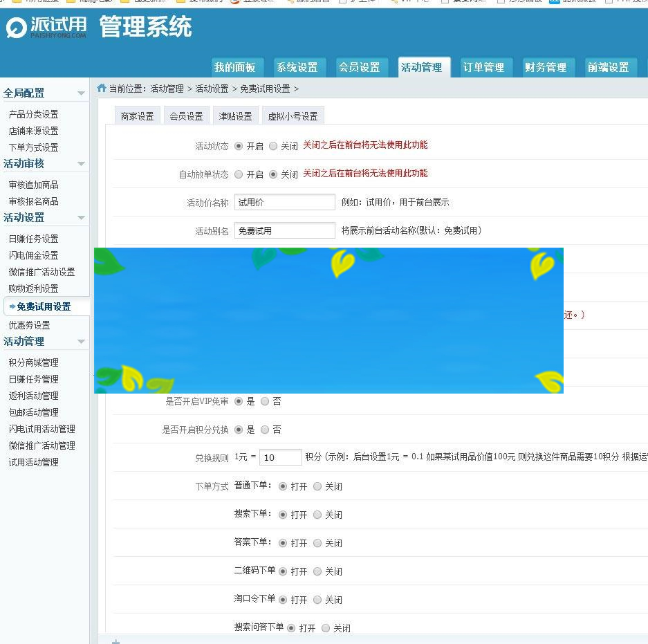Select 否 for 是否开启VIP免审
648x644 pixels.
[x=265, y=401]
